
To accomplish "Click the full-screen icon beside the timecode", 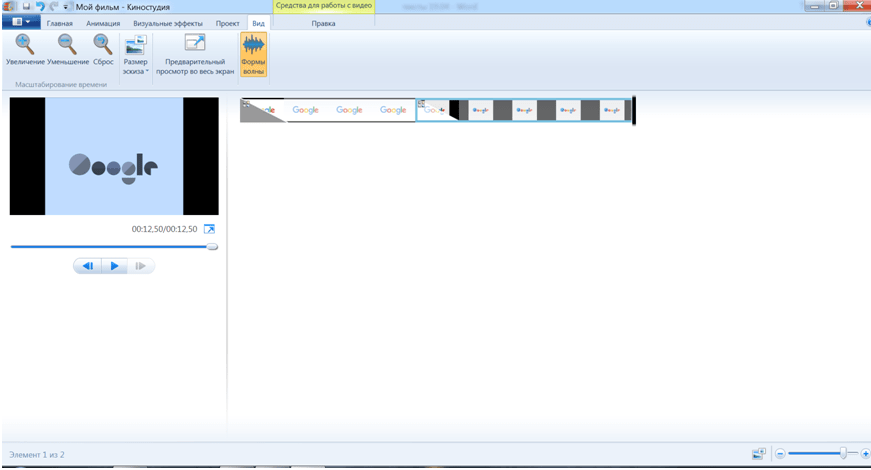I will point(209,229).
